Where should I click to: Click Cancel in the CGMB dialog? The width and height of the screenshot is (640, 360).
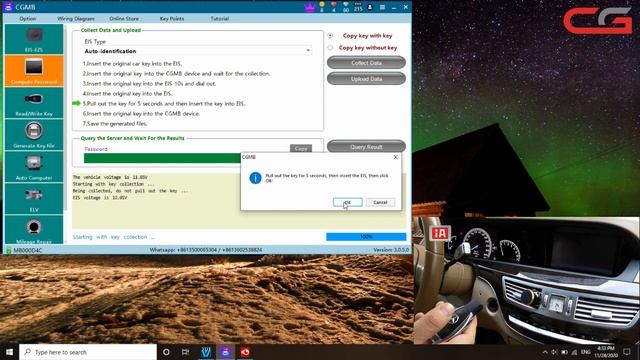pyautogui.click(x=380, y=202)
